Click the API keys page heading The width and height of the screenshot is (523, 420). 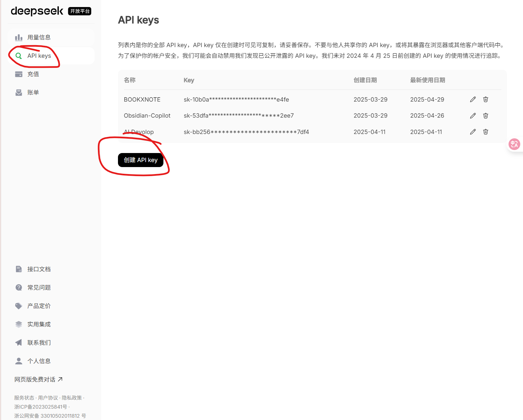[138, 20]
